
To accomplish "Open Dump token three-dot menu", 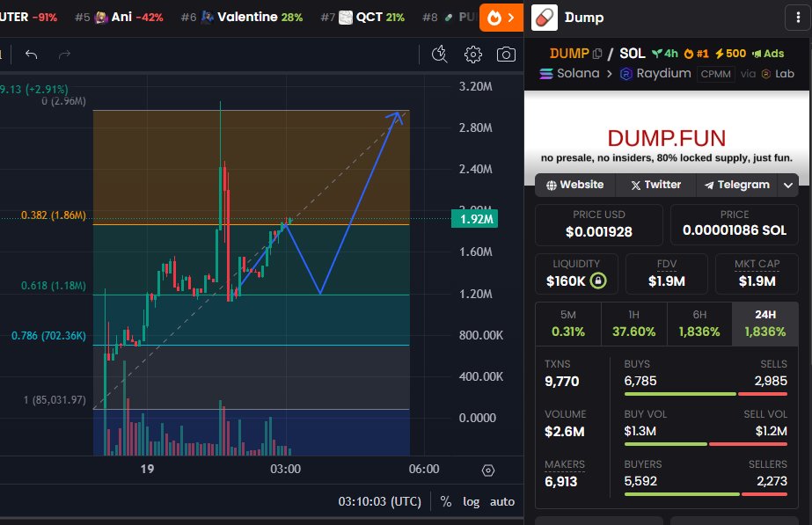I will 798,18.
